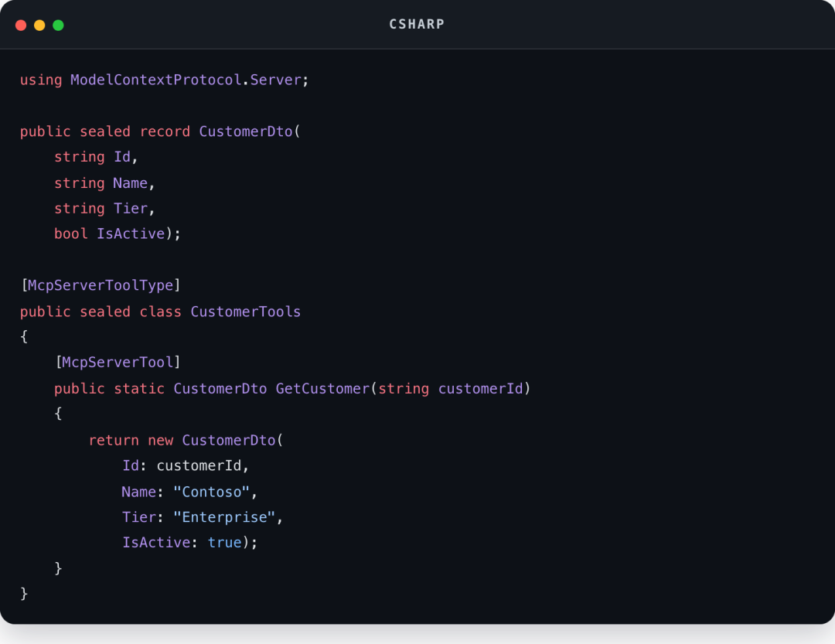The width and height of the screenshot is (835, 644).
Task: Click the 'record' keyword
Action: 165,131
